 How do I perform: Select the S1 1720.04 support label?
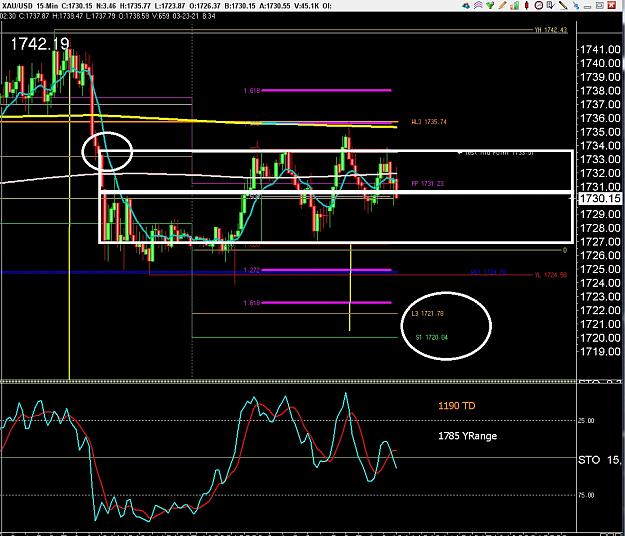pos(432,338)
